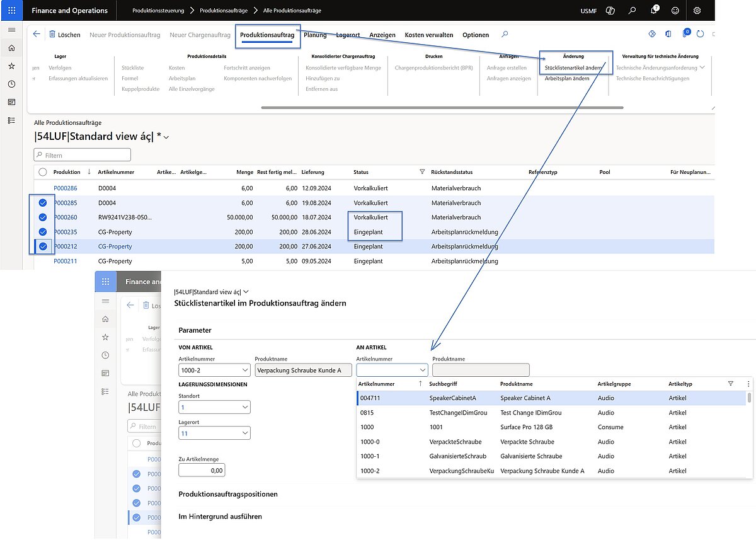The image size is (756, 540).
Task: Open the navigation pane hamburger menu
Action: (11, 29)
